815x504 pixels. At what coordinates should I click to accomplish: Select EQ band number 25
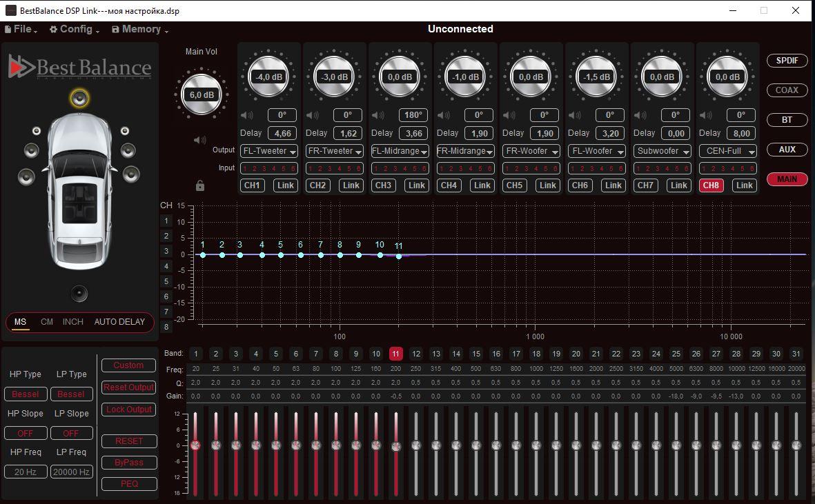tap(676, 354)
